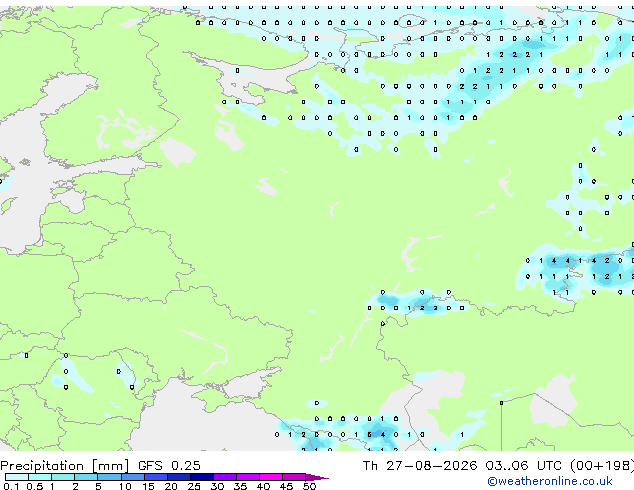Viewport: 634px width, 490px height.
Task: Click legend scale label "15"
Action: pyautogui.click(x=148, y=486)
